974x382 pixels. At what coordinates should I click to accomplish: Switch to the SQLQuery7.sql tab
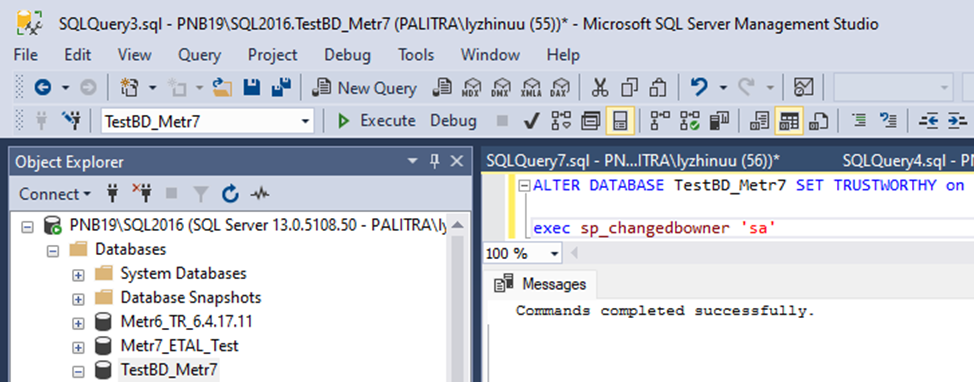point(633,161)
